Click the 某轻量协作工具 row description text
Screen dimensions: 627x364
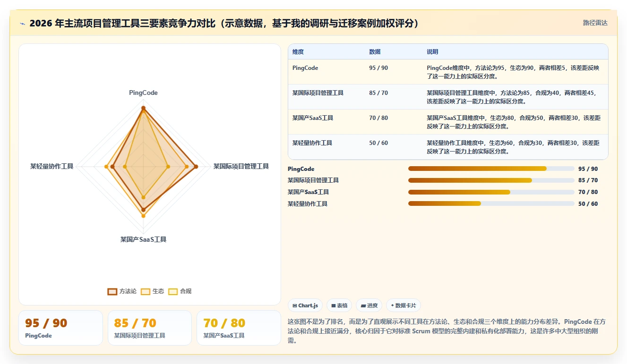514,147
